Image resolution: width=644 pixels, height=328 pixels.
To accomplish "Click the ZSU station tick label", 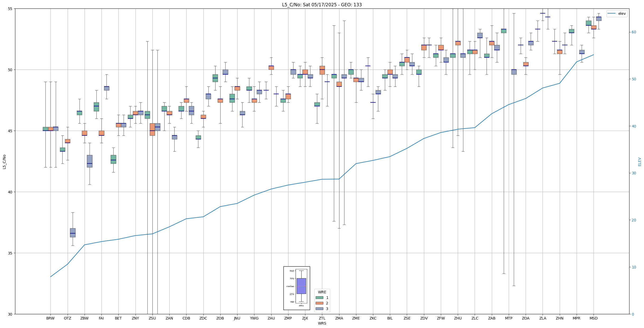I will click(x=152, y=318).
